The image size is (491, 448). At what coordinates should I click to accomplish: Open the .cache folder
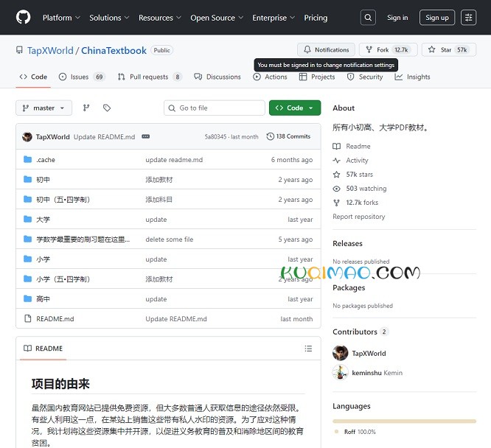(x=46, y=160)
